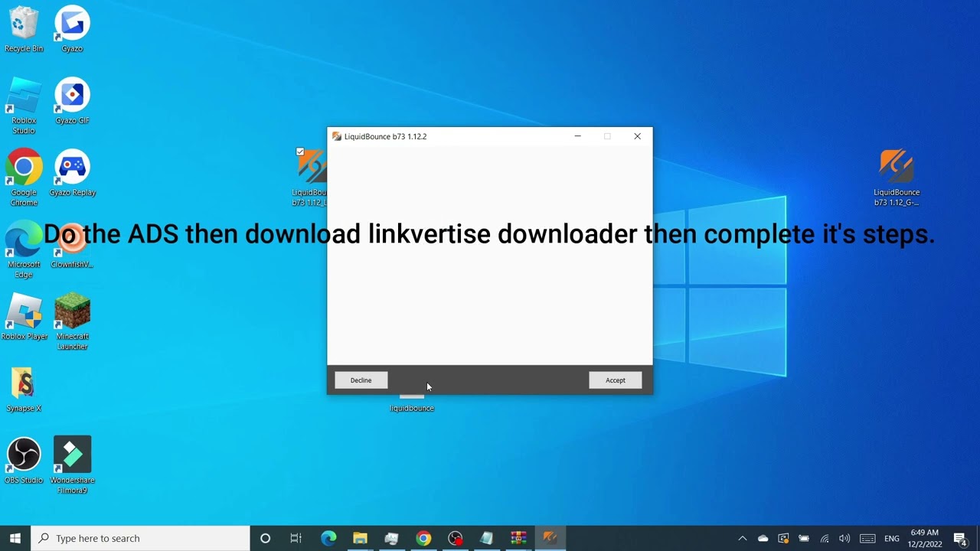Close the LiquidBounce b73 1.12.2 window
The width and height of the screenshot is (980, 551).
(637, 136)
